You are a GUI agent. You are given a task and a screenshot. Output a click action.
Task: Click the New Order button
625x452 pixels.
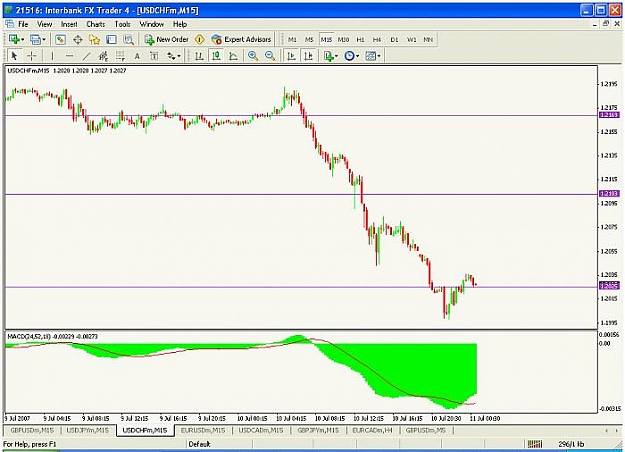167,39
